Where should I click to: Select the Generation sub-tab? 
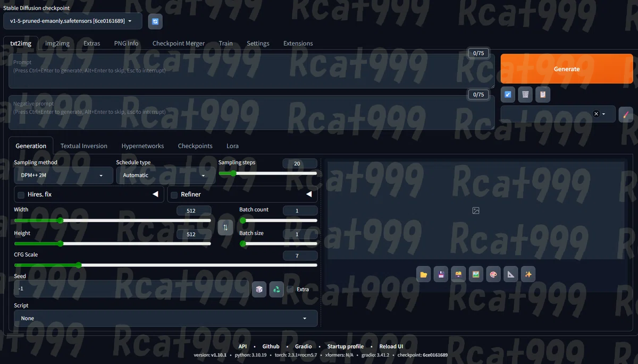31,146
